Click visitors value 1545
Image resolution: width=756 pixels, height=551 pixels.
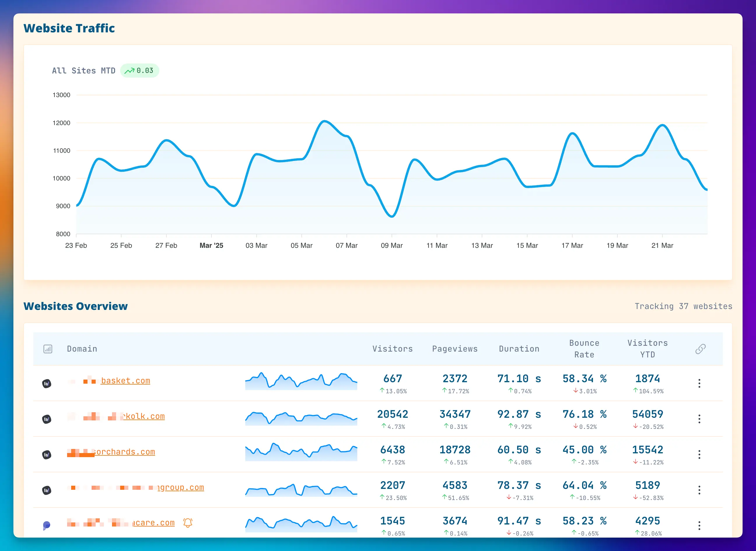[x=393, y=521]
